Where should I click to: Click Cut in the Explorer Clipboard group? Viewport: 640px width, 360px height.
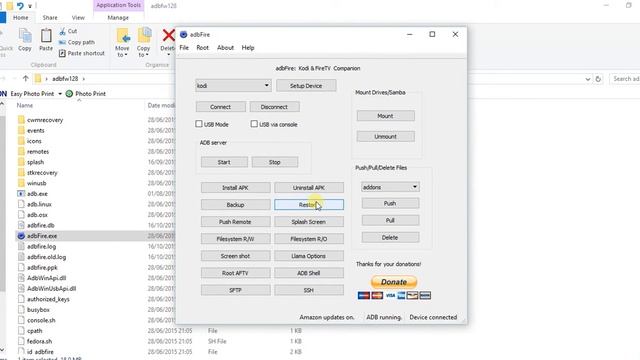click(68, 31)
